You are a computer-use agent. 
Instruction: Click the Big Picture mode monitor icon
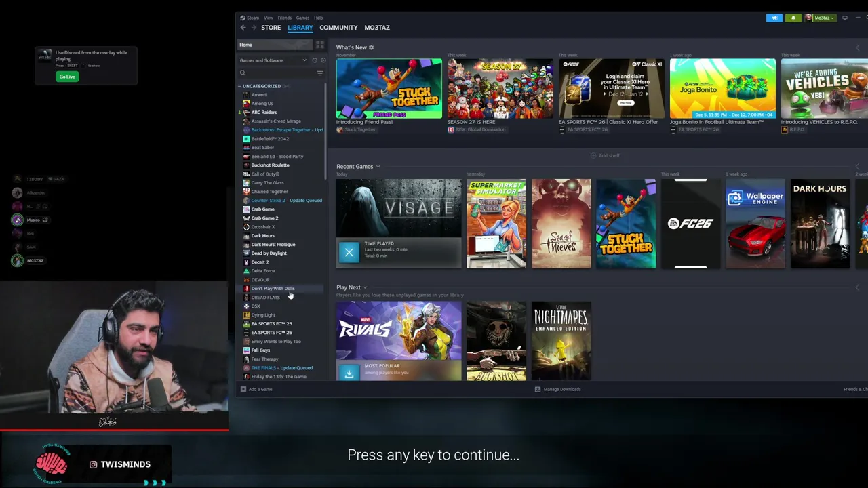[x=844, y=18]
